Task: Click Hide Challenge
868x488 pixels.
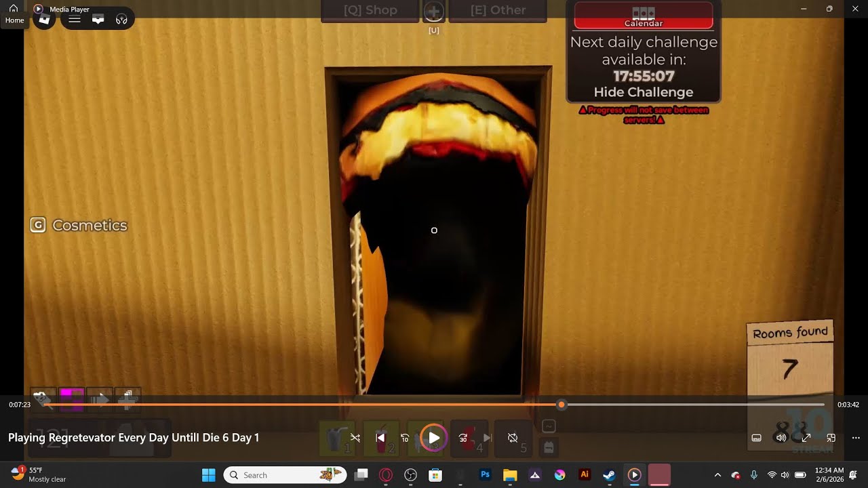Action: [644, 92]
